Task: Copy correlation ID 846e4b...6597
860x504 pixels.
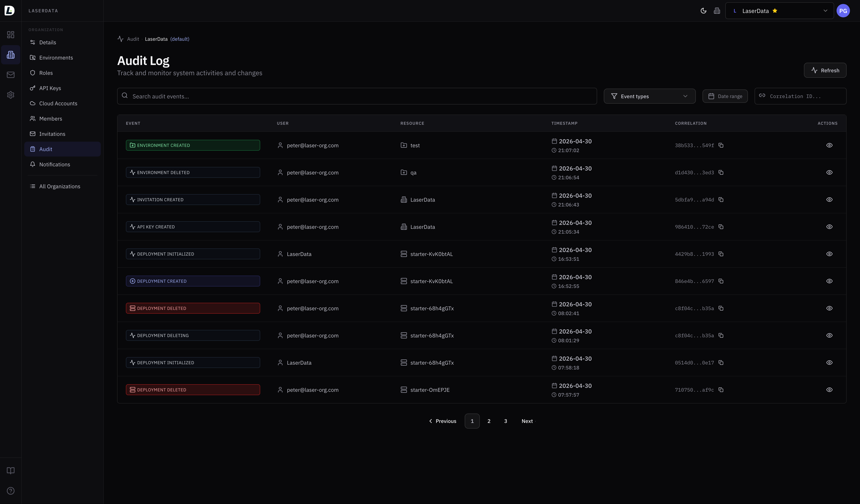Action: pyautogui.click(x=721, y=281)
